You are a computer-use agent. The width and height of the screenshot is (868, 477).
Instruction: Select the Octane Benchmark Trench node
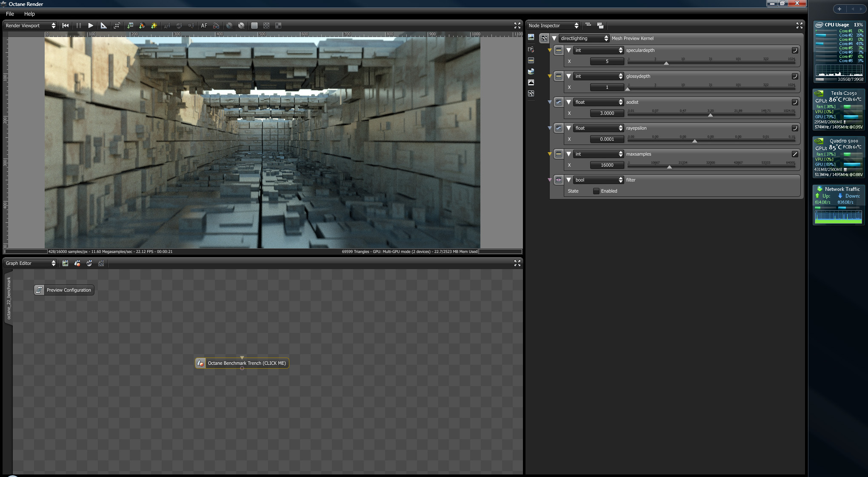tap(246, 363)
